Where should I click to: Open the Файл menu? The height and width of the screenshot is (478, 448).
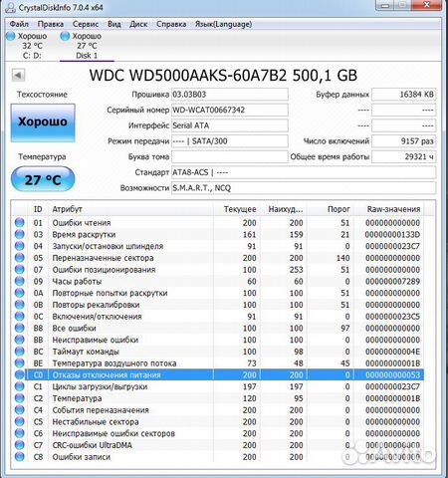point(19,24)
